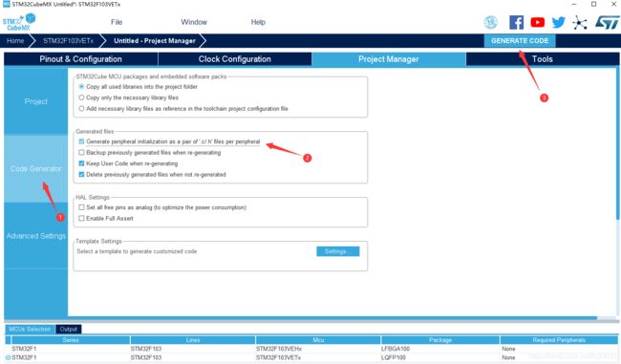621x364 pixels.
Task: Open the Project side section
Action: tap(36, 101)
